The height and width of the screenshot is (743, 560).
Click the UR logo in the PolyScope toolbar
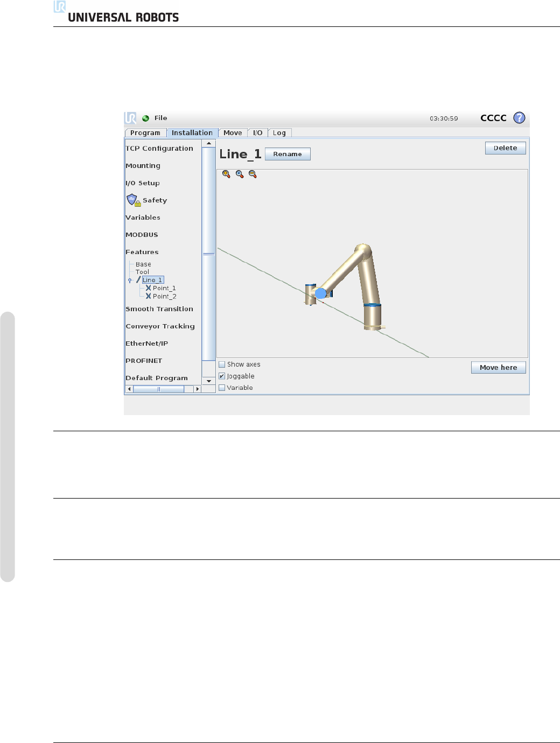pos(130,118)
